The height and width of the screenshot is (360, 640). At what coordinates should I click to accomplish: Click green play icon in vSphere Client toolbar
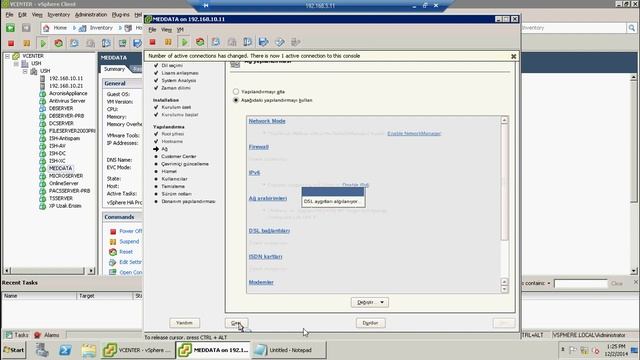[43, 43]
